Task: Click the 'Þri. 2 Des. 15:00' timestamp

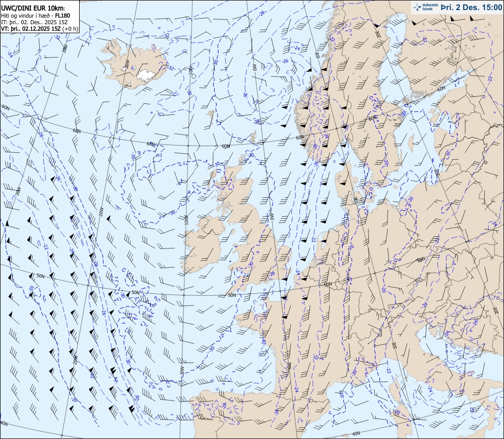Action: (471, 7)
